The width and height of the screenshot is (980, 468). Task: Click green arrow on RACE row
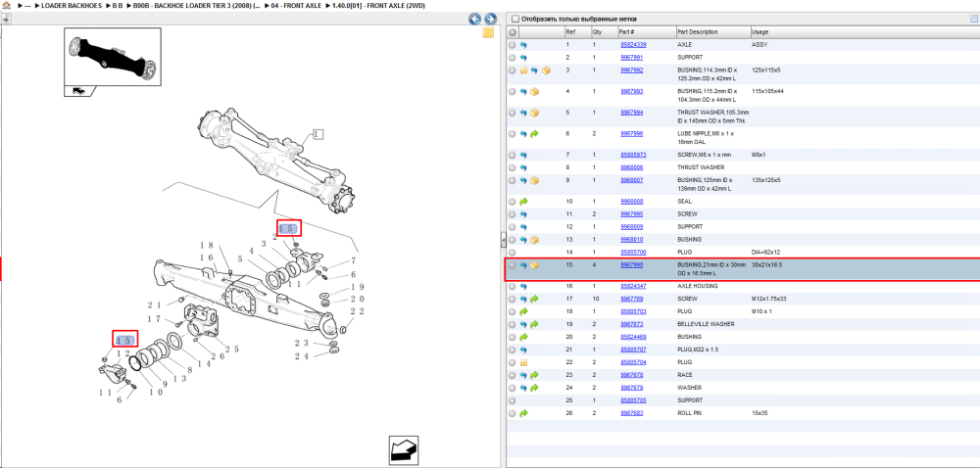(x=534, y=375)
